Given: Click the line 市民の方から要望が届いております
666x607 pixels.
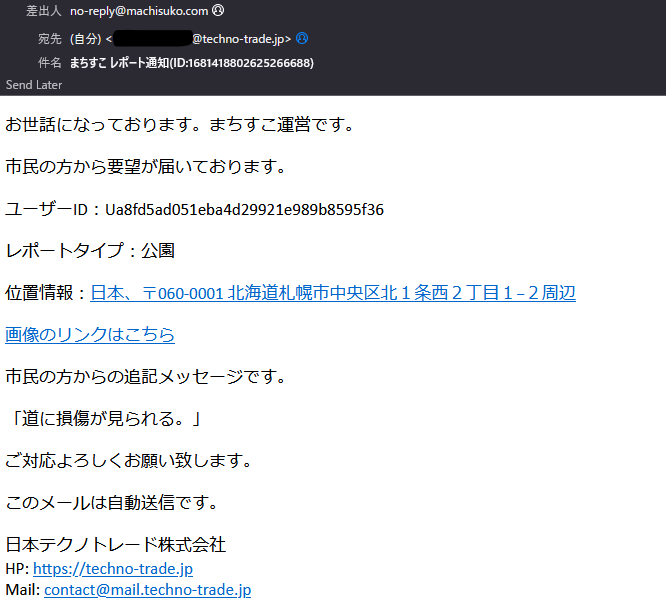Looking at the screenshot, I should click(x=146, y=167).
